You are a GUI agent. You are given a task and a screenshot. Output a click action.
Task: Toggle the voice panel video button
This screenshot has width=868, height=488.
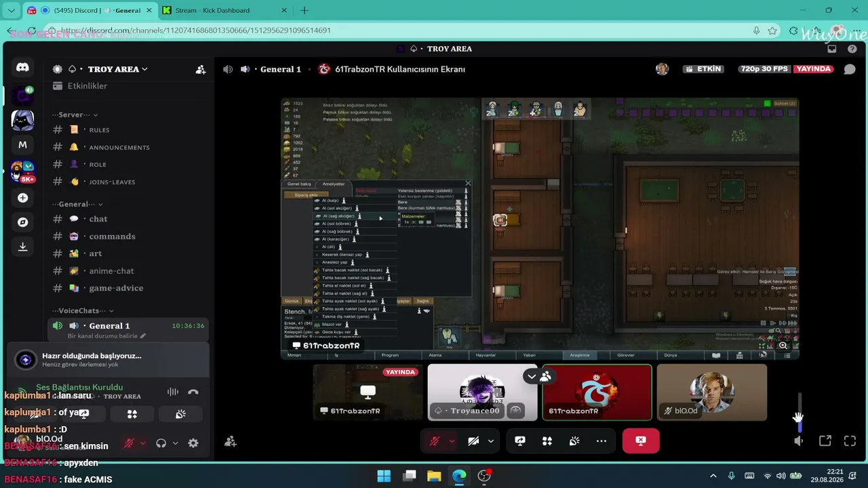(35, 413)
